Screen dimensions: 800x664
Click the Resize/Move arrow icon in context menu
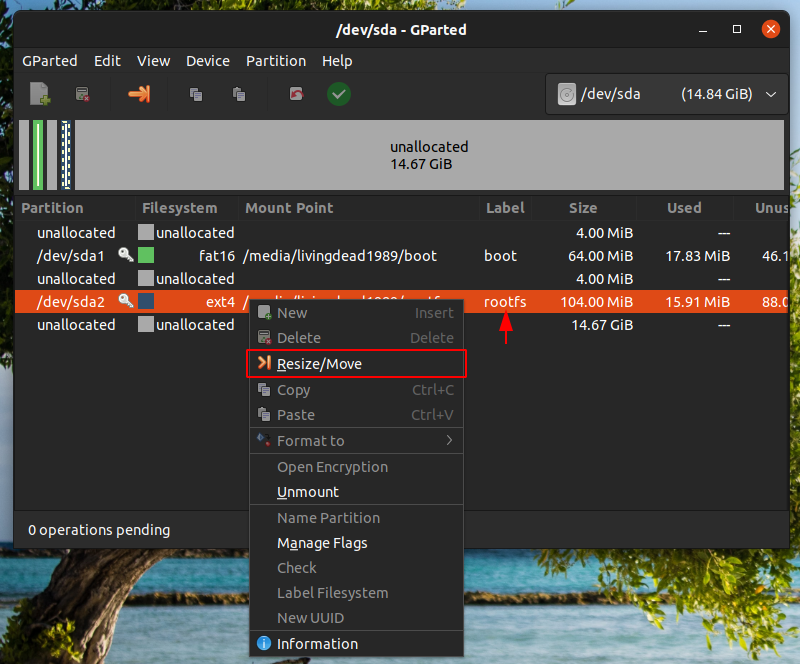[x=264, y=363]
